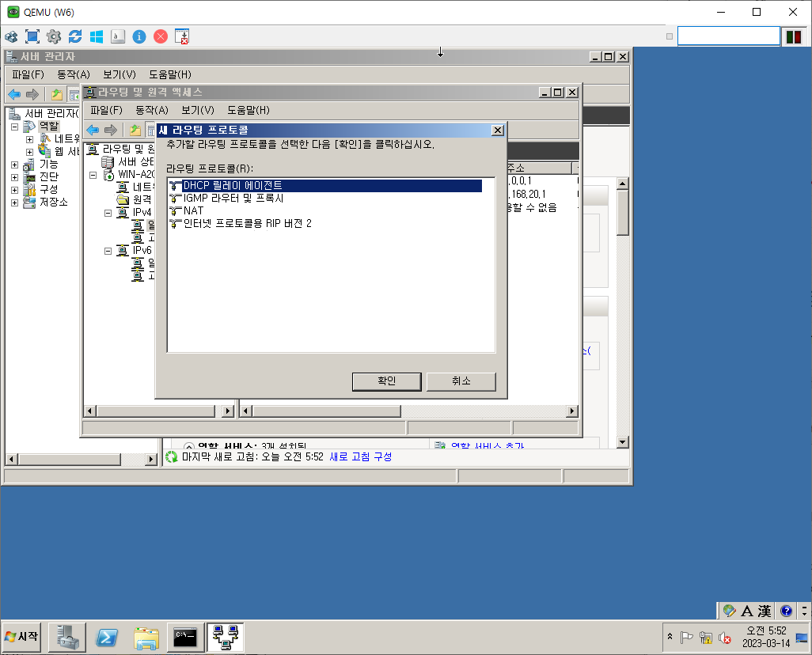Open 파일(F) menu in 서버 관리자
The width and height of the screenshot is (812, 655).
click(x=28, y=74)
